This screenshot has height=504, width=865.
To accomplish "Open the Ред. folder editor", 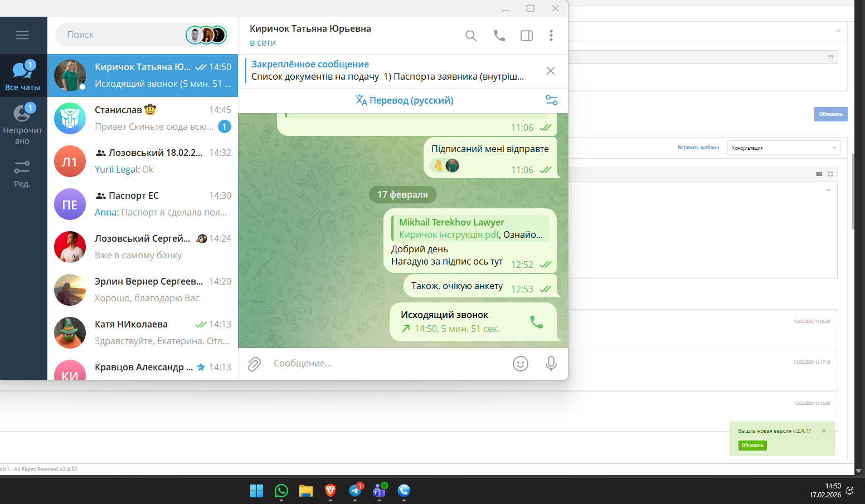I will point(22,174).
